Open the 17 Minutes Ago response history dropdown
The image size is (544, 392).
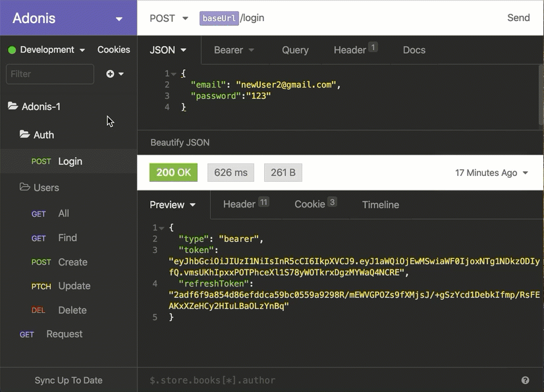coord(491,172)
